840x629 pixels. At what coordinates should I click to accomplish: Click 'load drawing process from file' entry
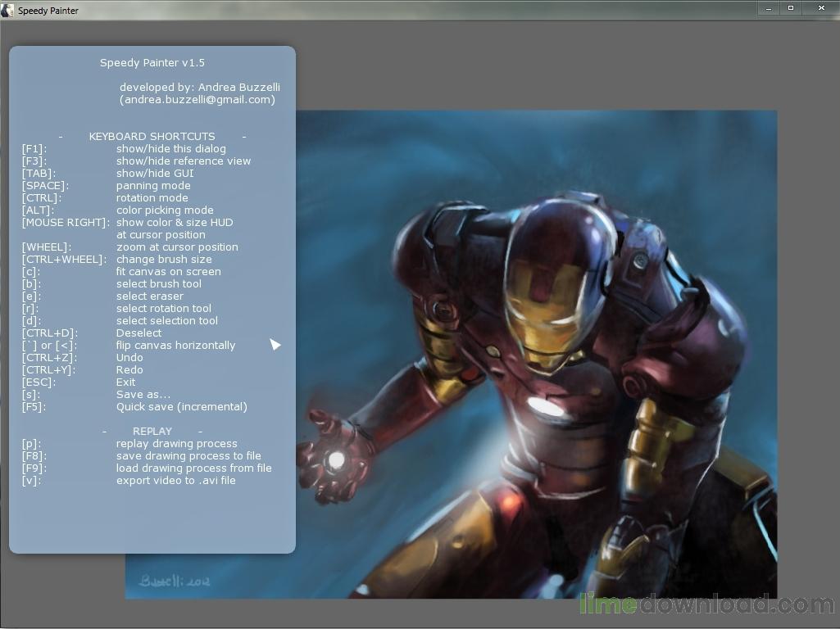click(x=193, y=468)
